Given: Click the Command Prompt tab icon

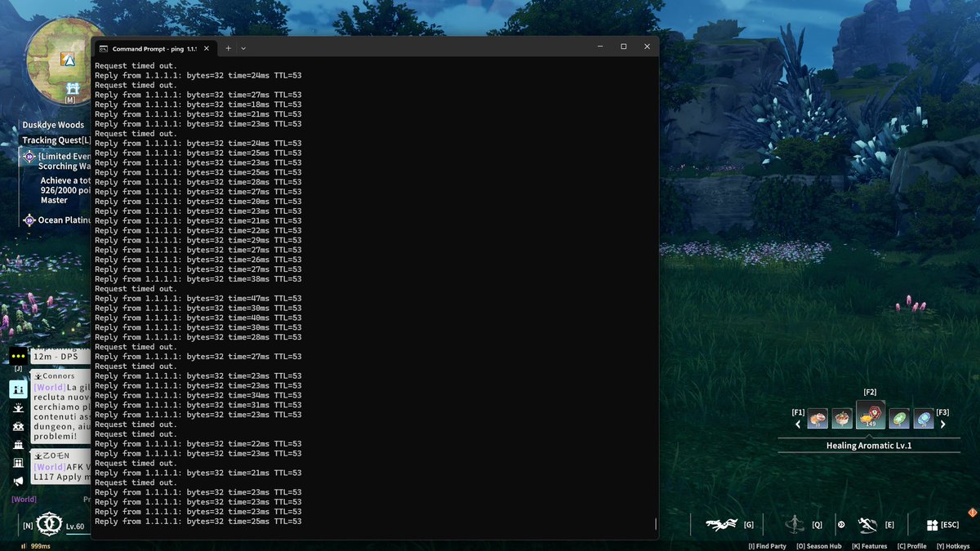Looking at the screenshot, I should (105, 48).
